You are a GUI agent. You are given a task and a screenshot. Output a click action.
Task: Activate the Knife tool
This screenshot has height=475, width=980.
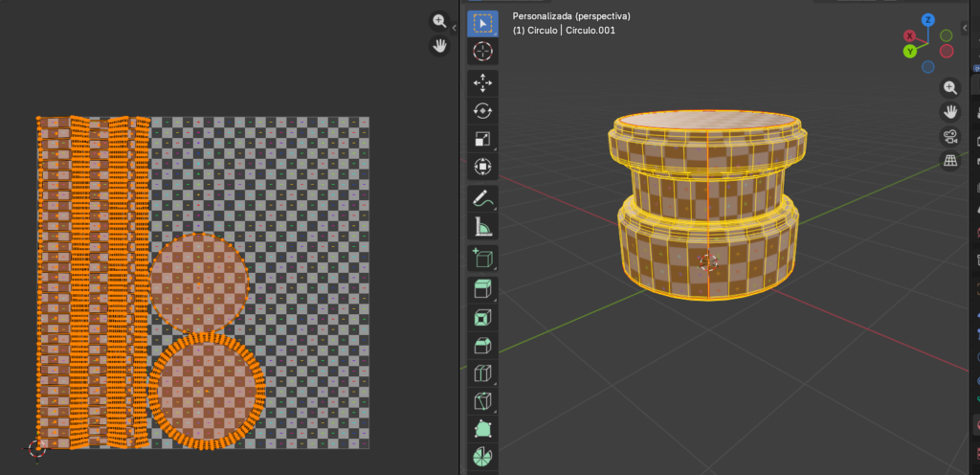[x=482, y=401]
